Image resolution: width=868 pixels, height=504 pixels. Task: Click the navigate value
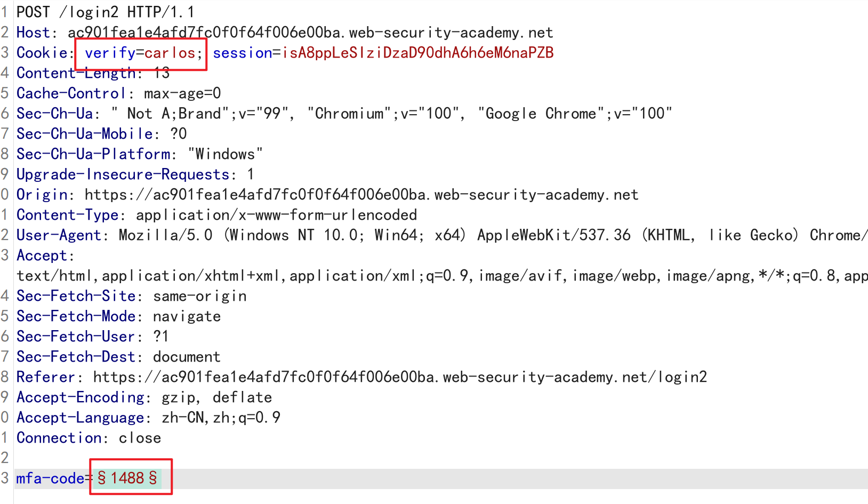187,316
